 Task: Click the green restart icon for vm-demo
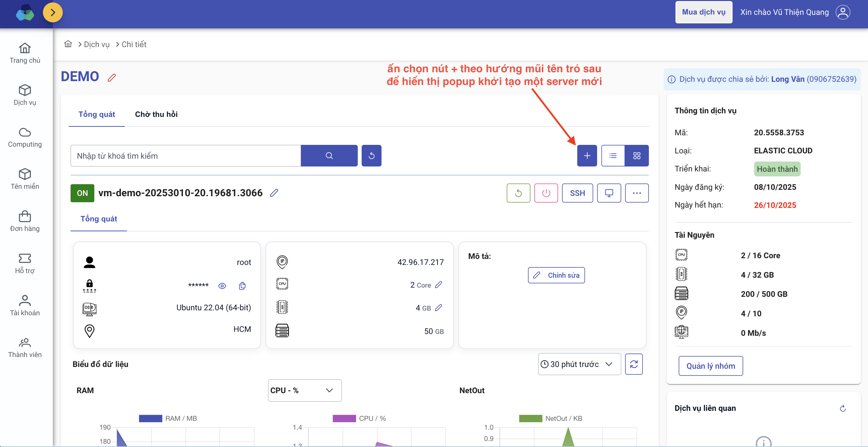(x=518, y=193)
